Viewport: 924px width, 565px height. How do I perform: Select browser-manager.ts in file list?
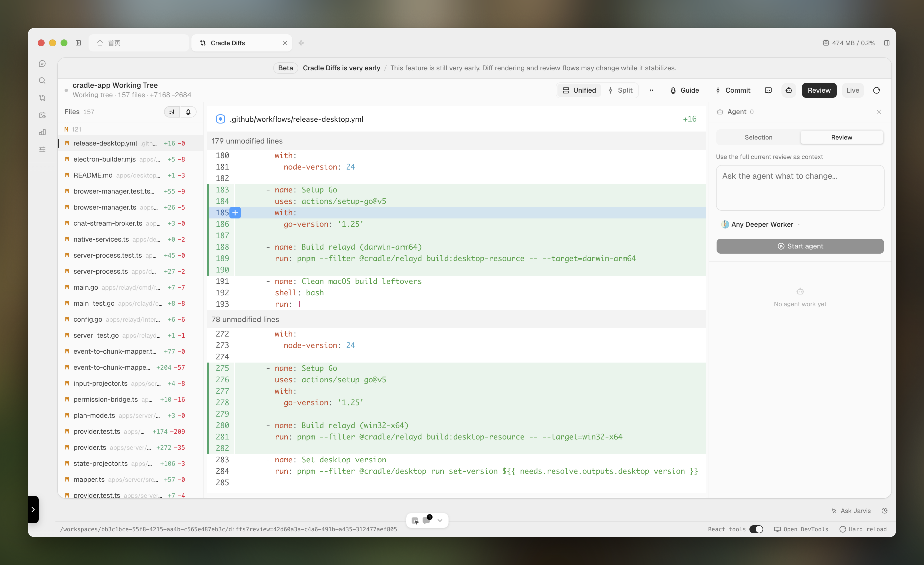[131, 207]
